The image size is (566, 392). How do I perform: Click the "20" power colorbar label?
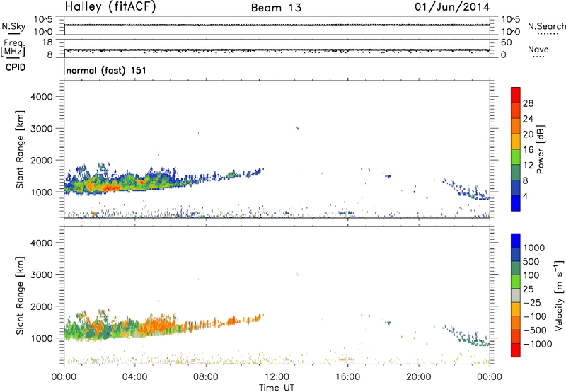pos(528,134)
